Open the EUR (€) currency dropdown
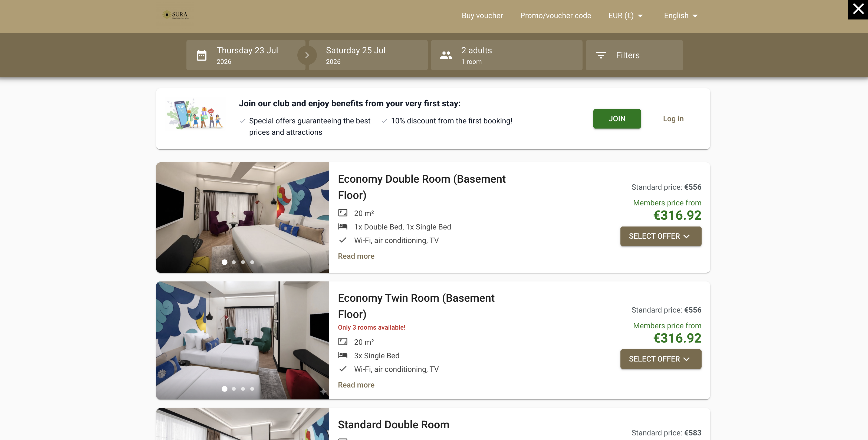This screenshot has height=440, width=868. click(626, 15)
